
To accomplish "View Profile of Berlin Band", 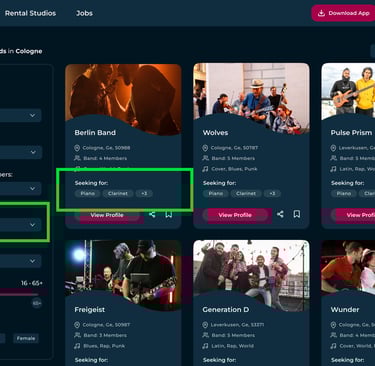I will [107, 215].
